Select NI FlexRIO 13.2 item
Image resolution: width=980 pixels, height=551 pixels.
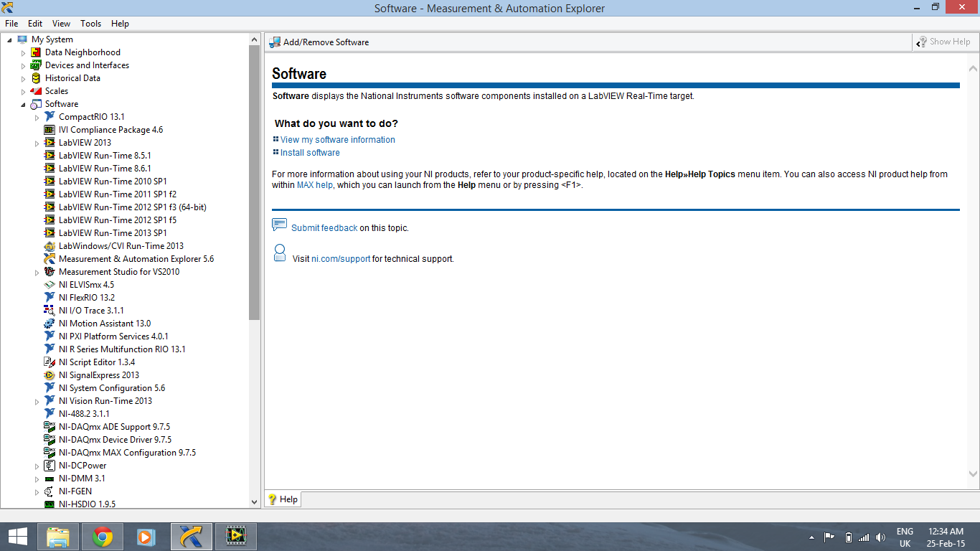point(87,298)
